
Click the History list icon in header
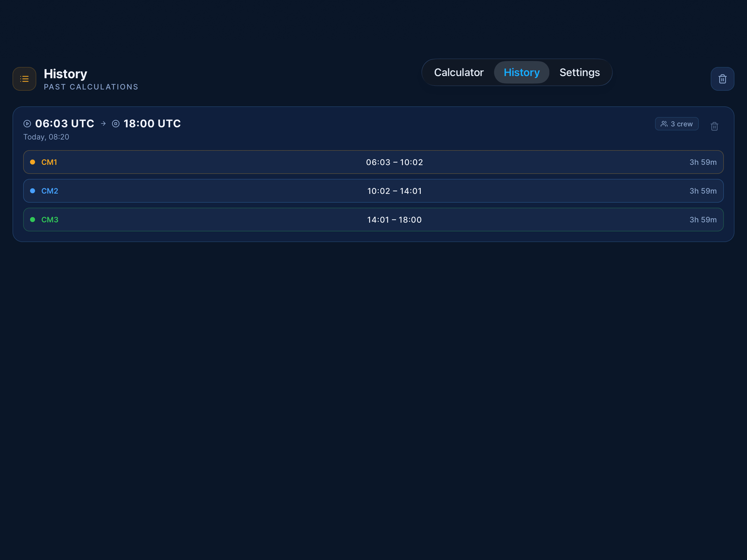pos(24,79)
